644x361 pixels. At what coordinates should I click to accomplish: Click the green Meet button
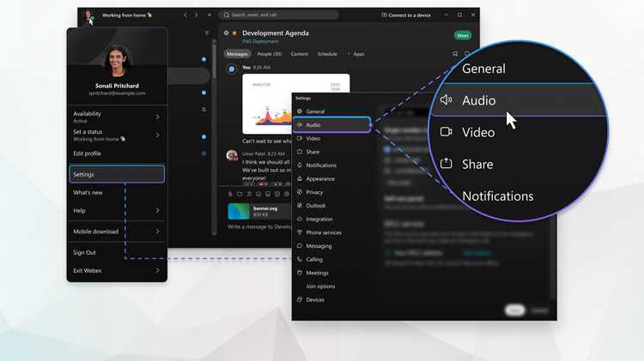[463, 36]
